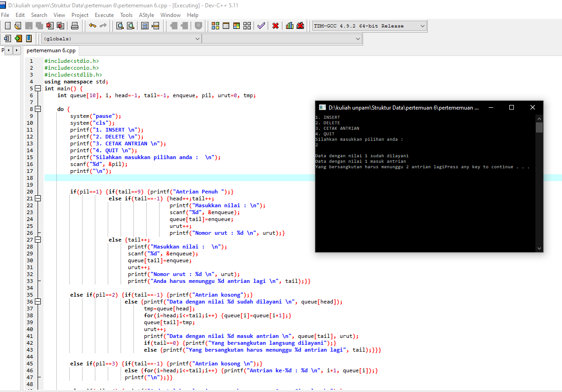Viewport: 562px width, 392px height.
Task: Undo the last edit via toolbar
Action: coord(93,26)
